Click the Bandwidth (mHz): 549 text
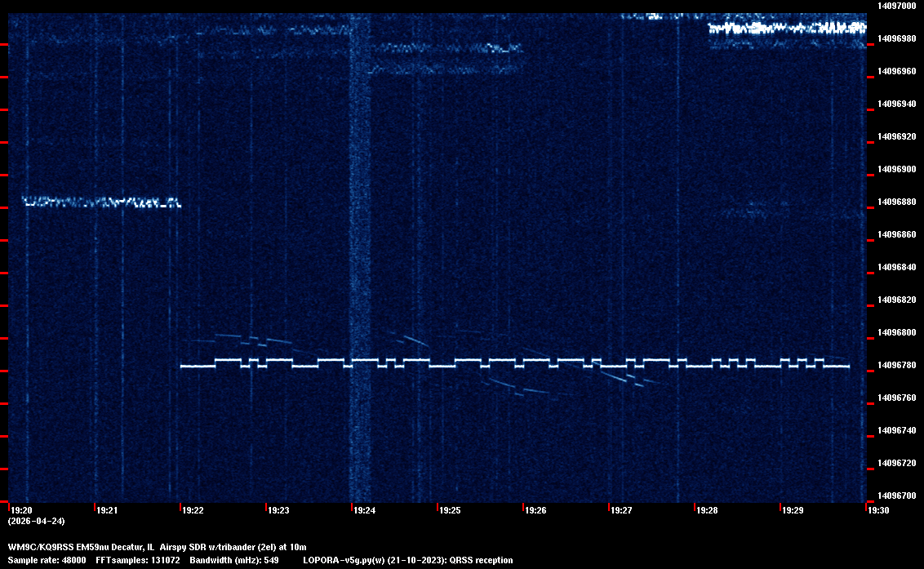Viewport: 924px width, 569px height. 236,560
